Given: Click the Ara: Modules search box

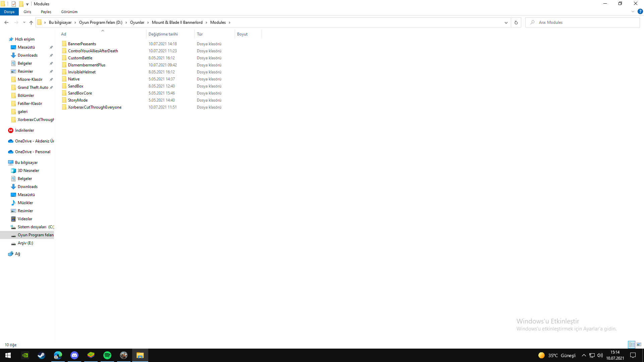Looking at the screenshot, I should pyautogui.click(x=583, y=22).
